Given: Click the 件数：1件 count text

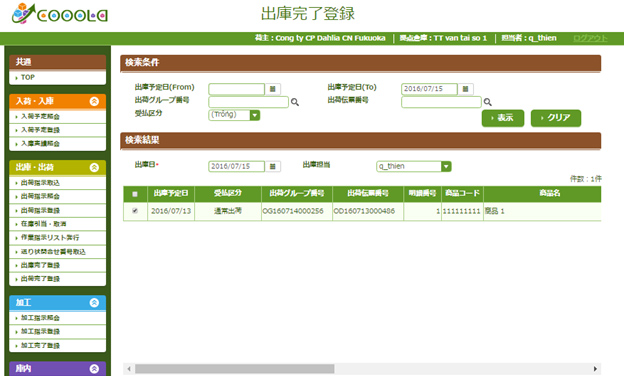Looking at the screenshot, I should point(585,179).
